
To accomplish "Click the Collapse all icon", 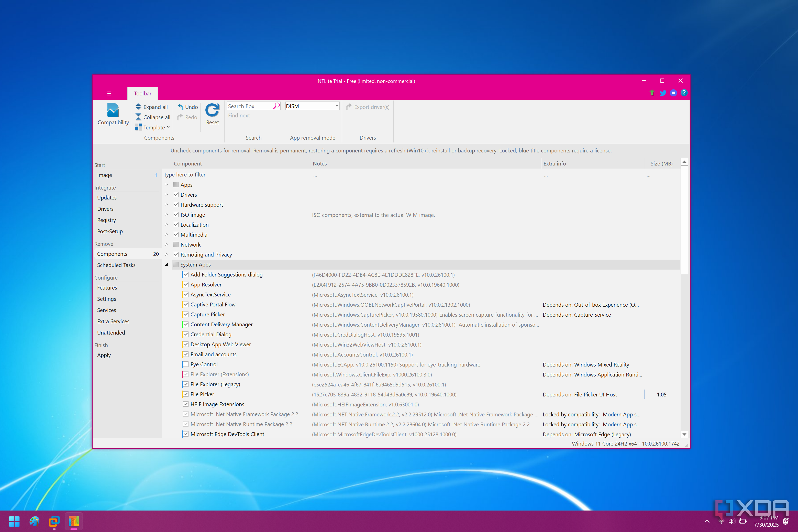I will (138, 117).
